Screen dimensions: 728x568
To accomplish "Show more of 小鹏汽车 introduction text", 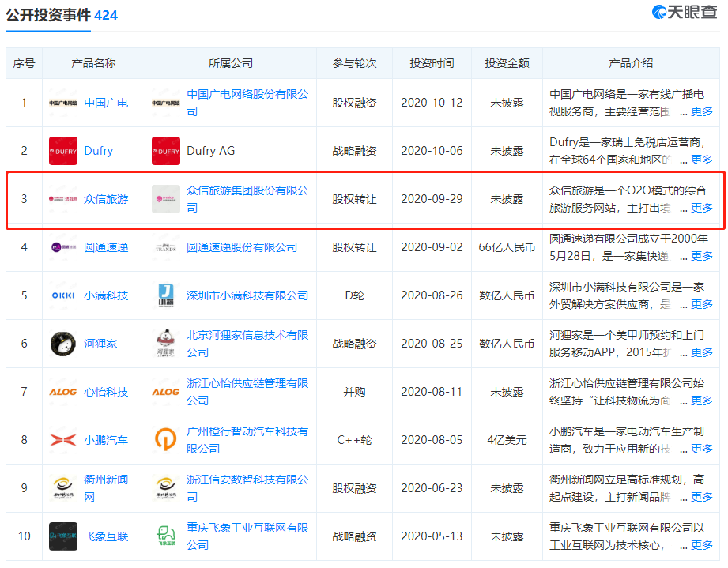I will 701,449.
